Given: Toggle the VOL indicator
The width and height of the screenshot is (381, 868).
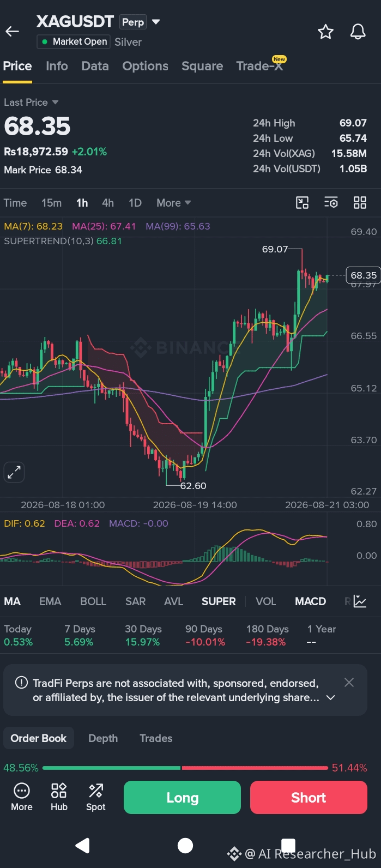Looking at the screenshot, I should [x=266, y=601].
